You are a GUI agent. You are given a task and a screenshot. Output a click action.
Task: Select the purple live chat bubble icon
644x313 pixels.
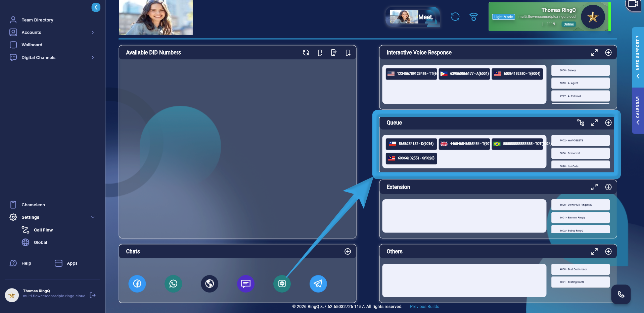click(x=245, y=283)
